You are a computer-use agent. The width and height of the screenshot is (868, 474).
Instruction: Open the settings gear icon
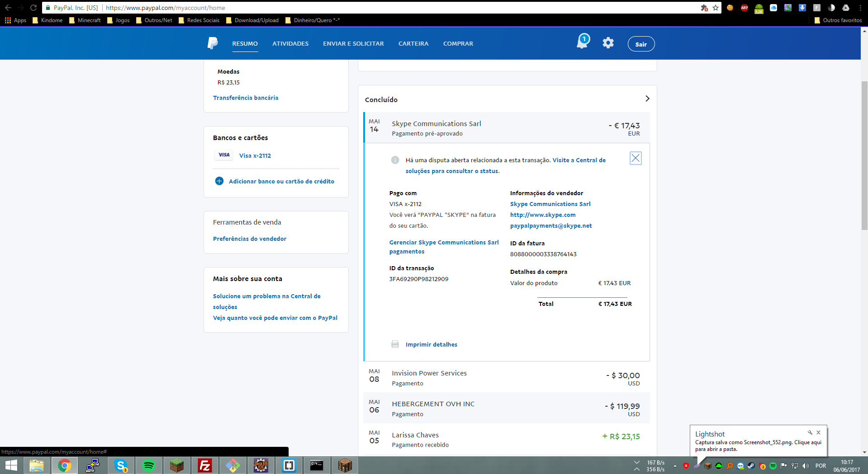pos(608,43)
